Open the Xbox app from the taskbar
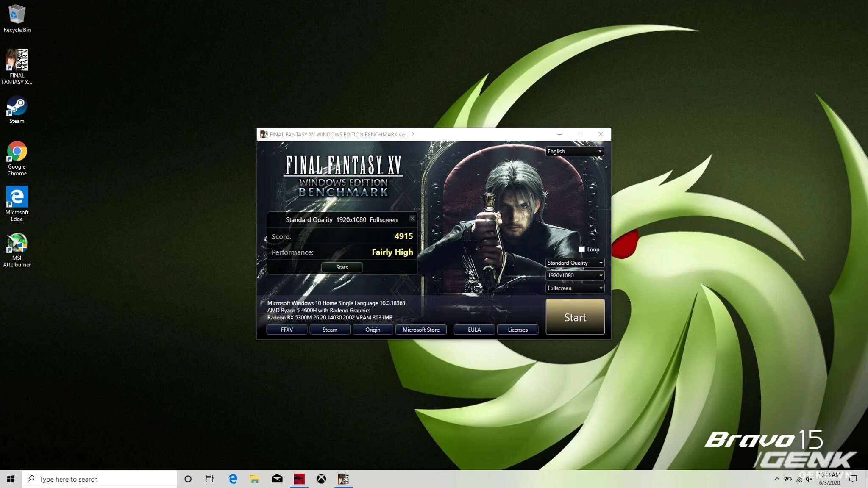This screenshot has height=488, width=868. pyautogui.click(x=321, y=479)
